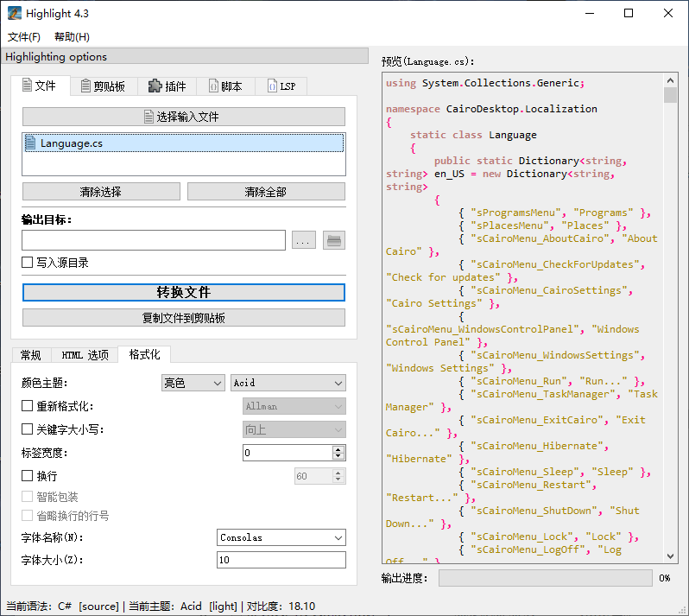
Task: Switch to the LSP tab
Action: [x=281, y=86]
